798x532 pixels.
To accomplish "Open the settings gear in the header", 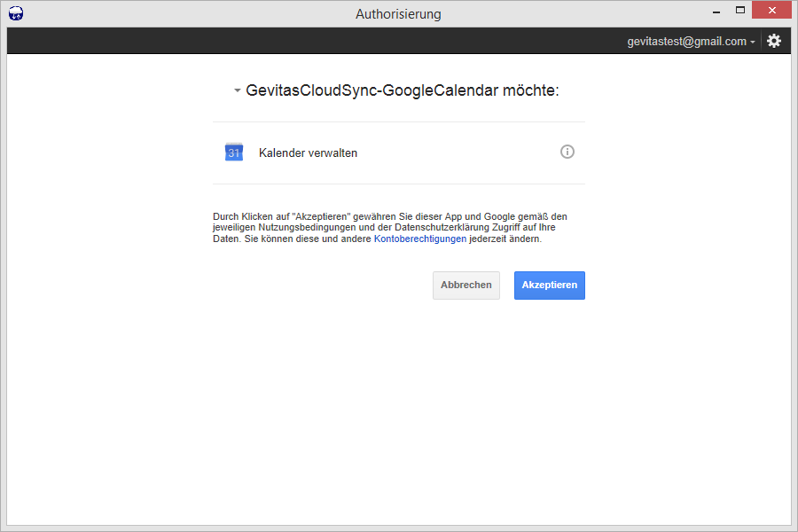I will point(774,41).
